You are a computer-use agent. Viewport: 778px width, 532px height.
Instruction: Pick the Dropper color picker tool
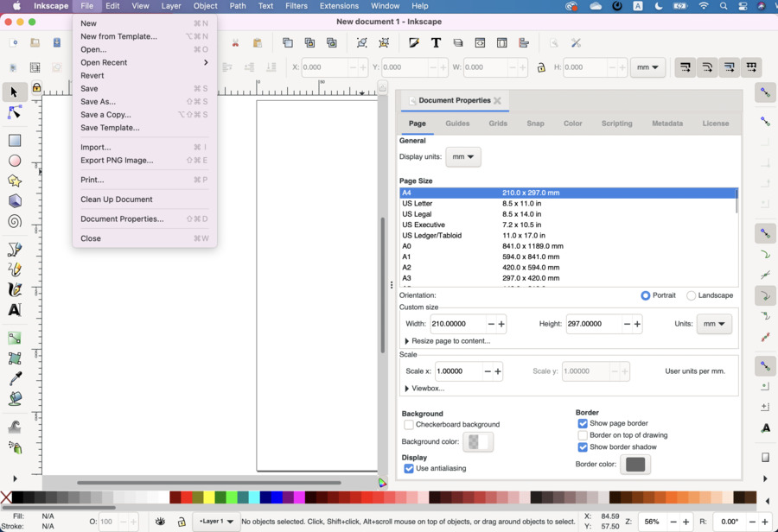pyautogui.click(x=15, y=379)
